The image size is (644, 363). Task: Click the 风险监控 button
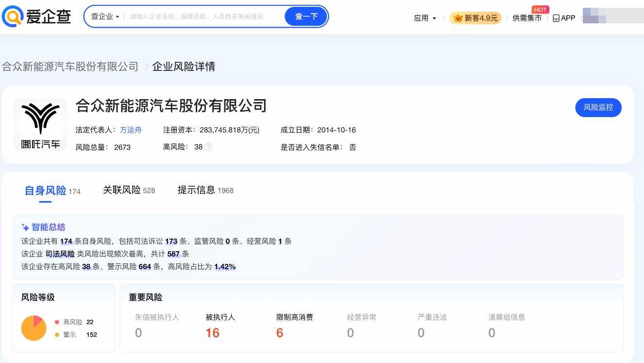click(598, 107)
